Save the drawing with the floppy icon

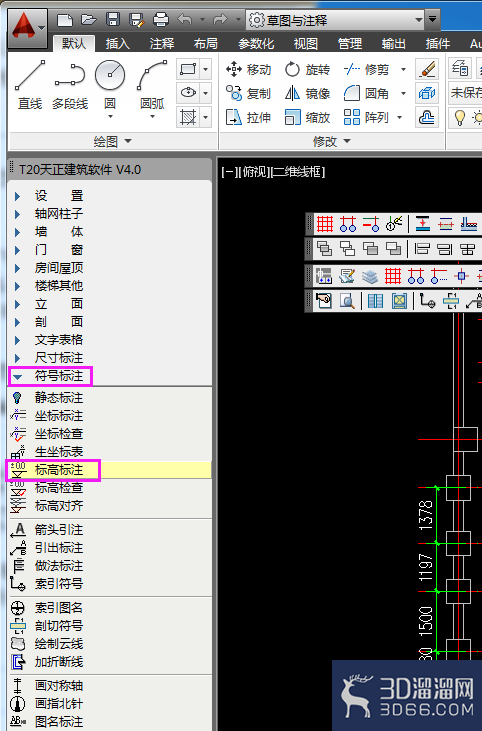click(113, 20)
